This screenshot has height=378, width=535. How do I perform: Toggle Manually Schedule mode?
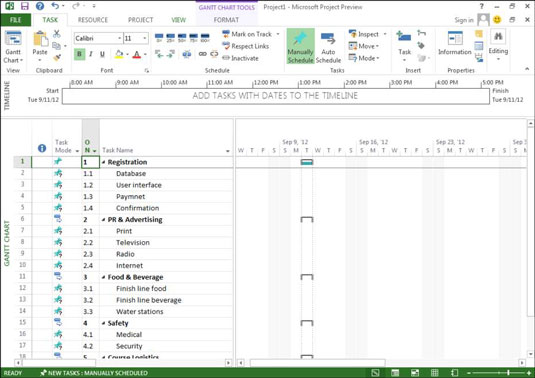(x=300, y=46)
